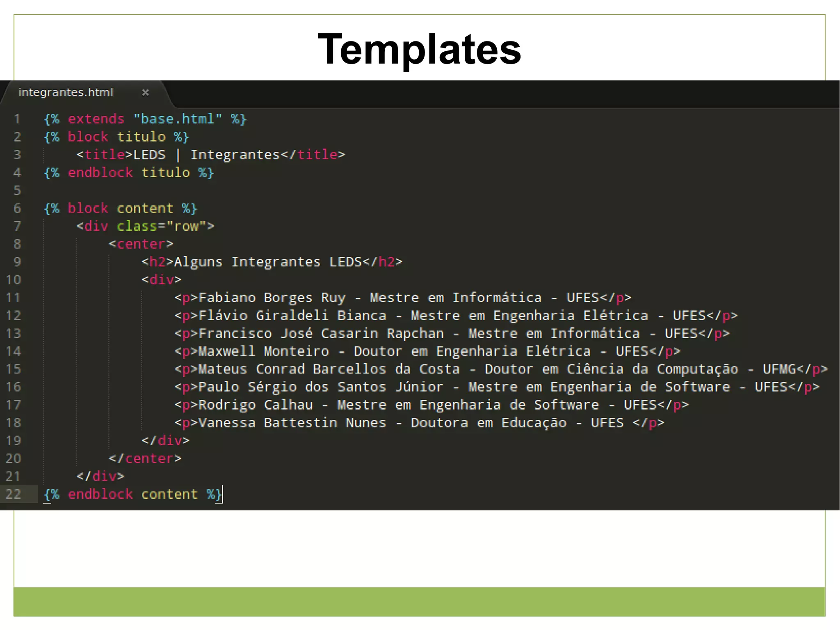Screen dimensions: 840x630
Task: Click the Paulo Sérgio dos Santos Júnior line
Action: pyautogui.click(x=497, y=387)
